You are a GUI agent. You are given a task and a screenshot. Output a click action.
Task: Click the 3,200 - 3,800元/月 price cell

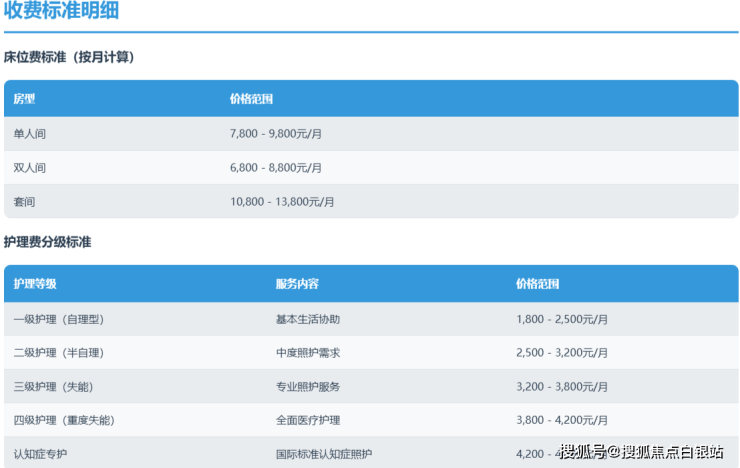pos(562,386)
